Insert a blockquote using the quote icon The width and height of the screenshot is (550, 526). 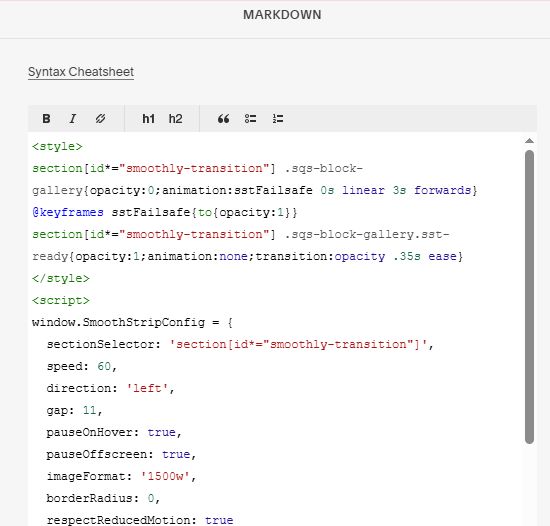223,119
